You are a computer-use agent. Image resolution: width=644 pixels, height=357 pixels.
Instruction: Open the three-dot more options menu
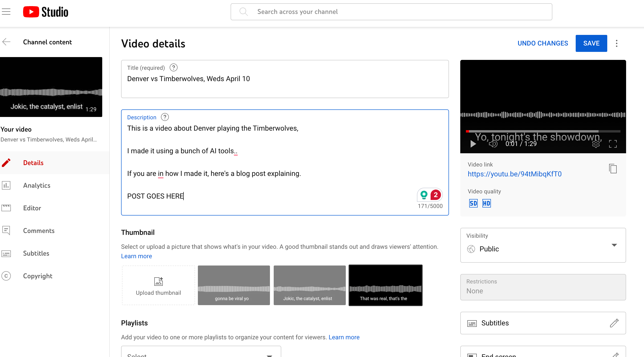click(616, 43)
